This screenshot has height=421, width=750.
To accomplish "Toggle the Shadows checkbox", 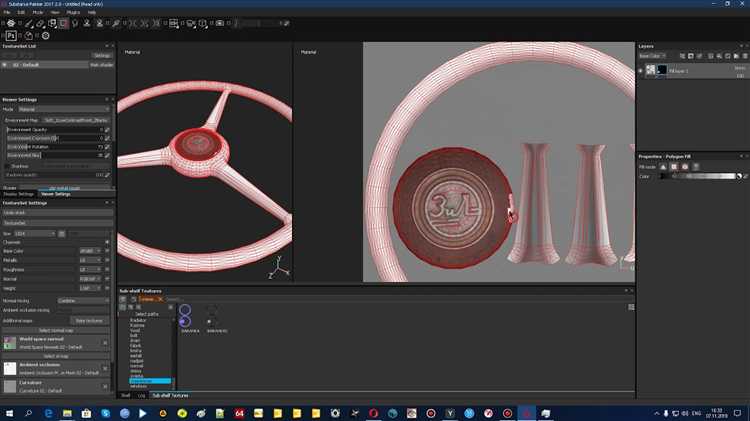I will 7,166.
